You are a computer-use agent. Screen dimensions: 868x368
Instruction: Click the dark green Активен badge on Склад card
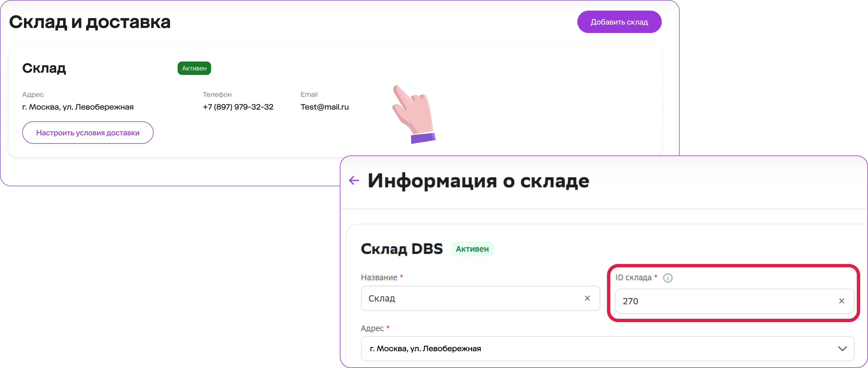pyautogui.click(x=194, y=68)
